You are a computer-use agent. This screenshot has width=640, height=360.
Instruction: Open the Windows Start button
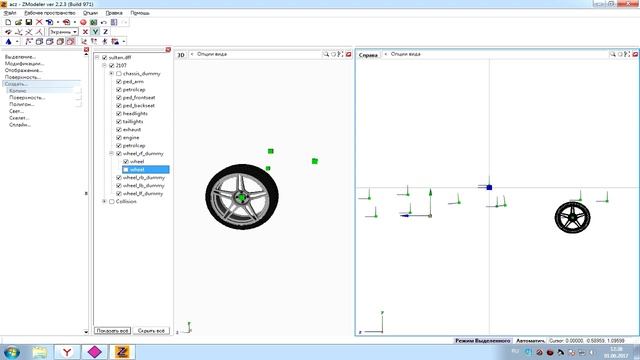[x=11, y=352]
